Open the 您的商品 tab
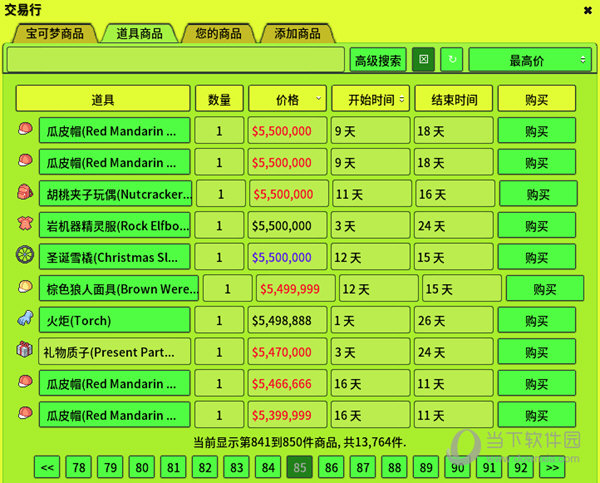The width and height of the screenshot is (600, 483). point(218,33)
